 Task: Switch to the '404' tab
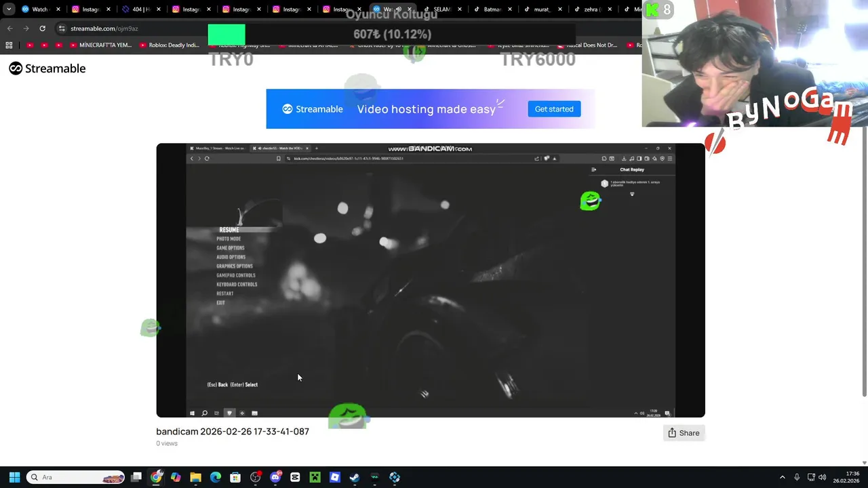click(141, 9)
